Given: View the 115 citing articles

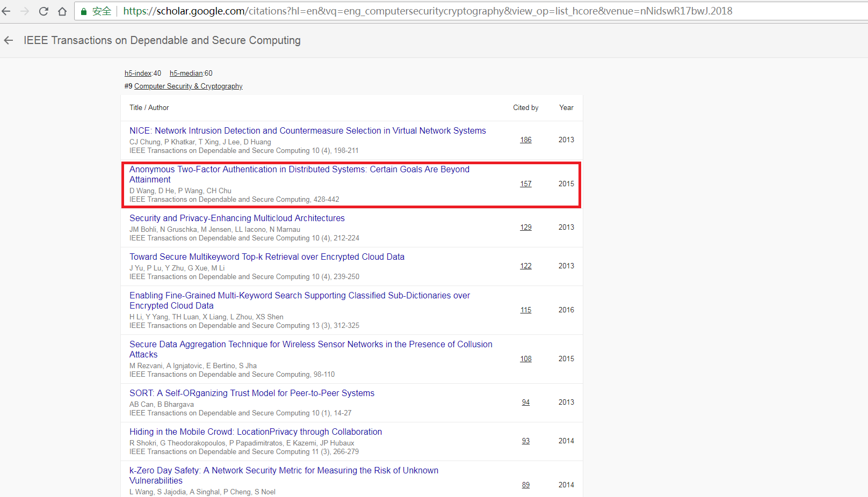Looking at the screenshot, I should click(526, 310).
